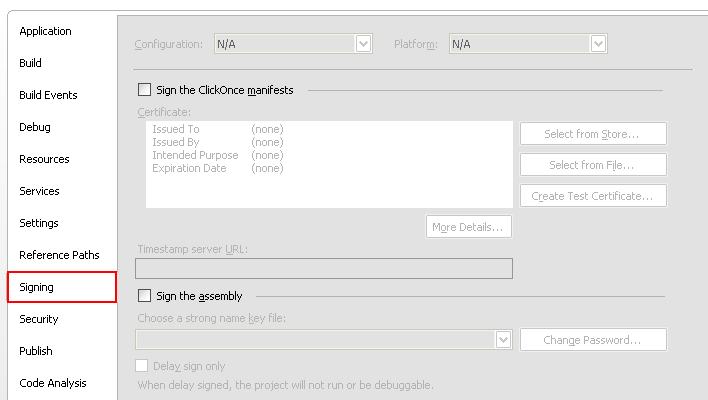Open the Services tab

39,191
